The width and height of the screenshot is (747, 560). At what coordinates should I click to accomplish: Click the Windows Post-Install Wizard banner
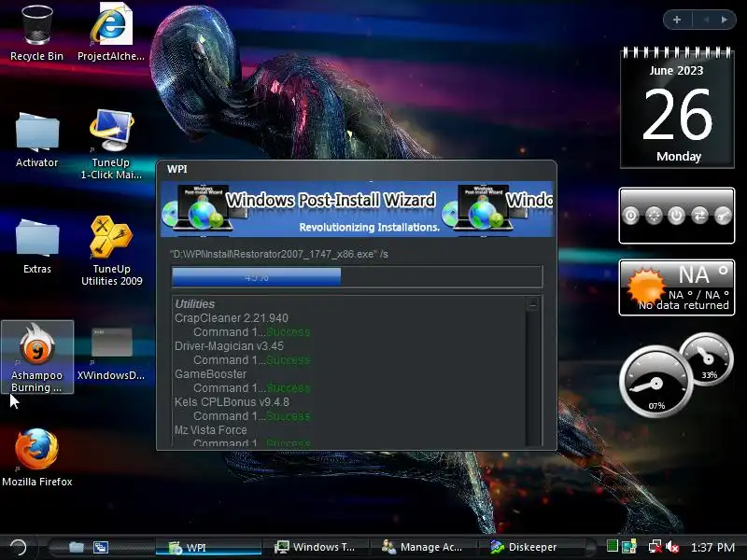click(357, 209)
